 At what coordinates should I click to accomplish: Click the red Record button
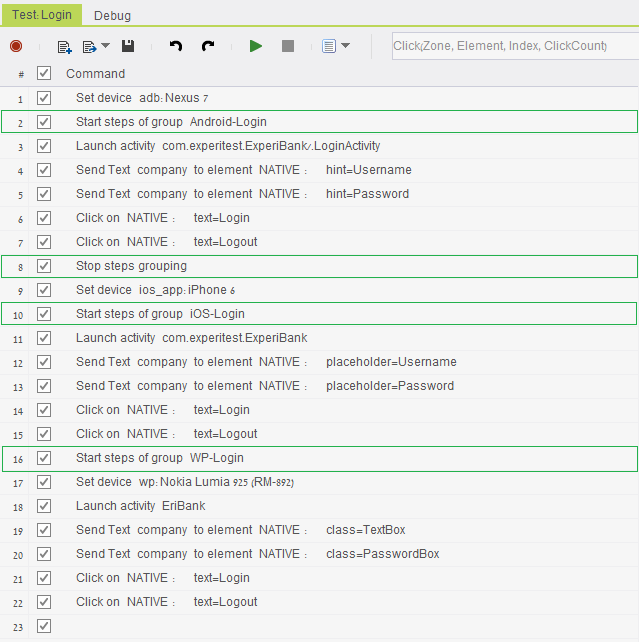click(16, 46)
